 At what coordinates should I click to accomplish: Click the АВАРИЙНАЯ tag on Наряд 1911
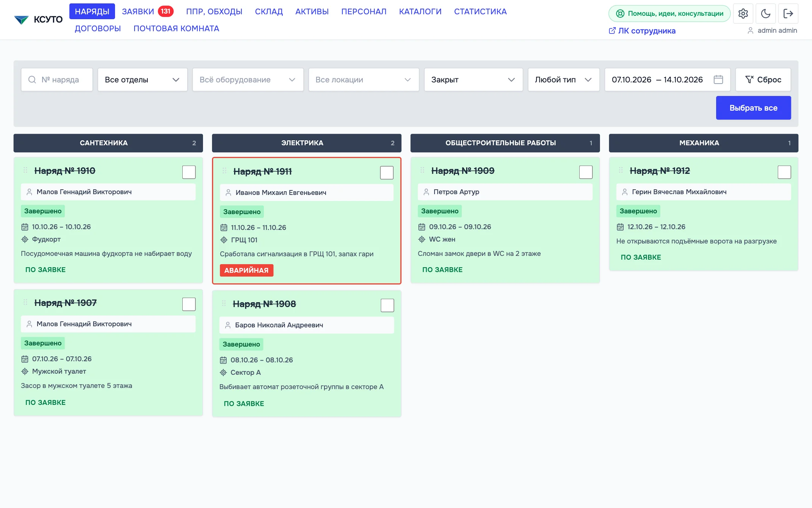click(247, 270)
